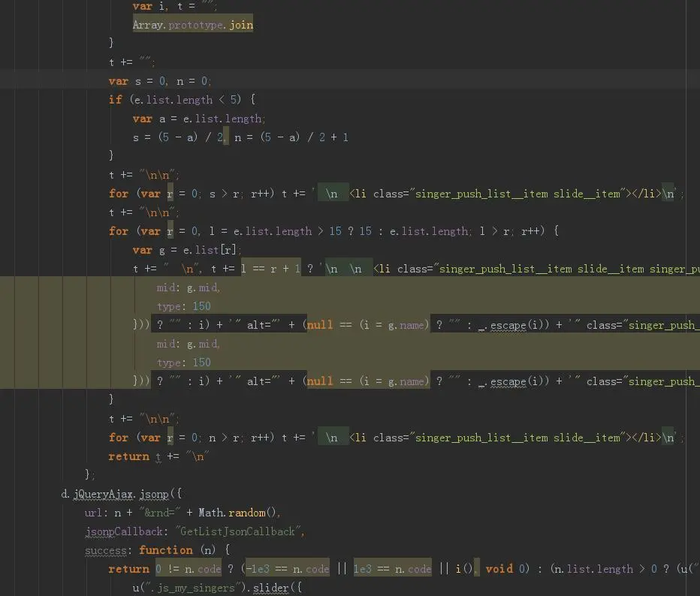The height and width of the screenshot is (596, 700).
Task: Click the "Math.random()" call
Action: click(x=237, y=513)
